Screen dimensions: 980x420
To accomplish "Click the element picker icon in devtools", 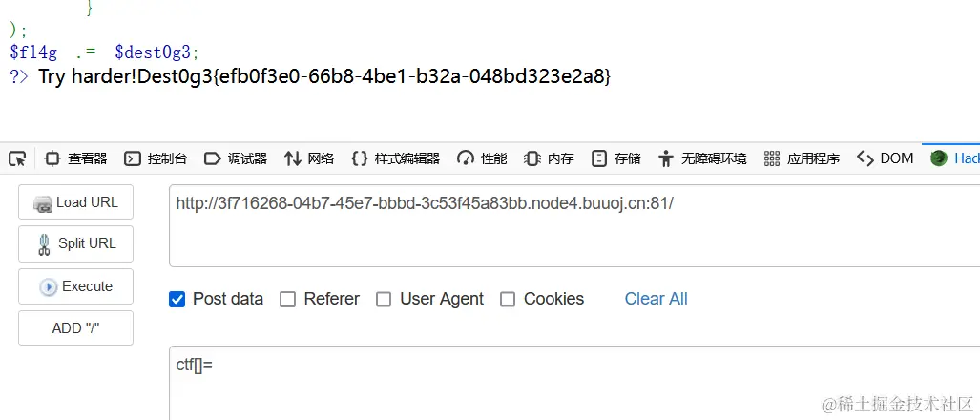I will [x=17, y=158].
